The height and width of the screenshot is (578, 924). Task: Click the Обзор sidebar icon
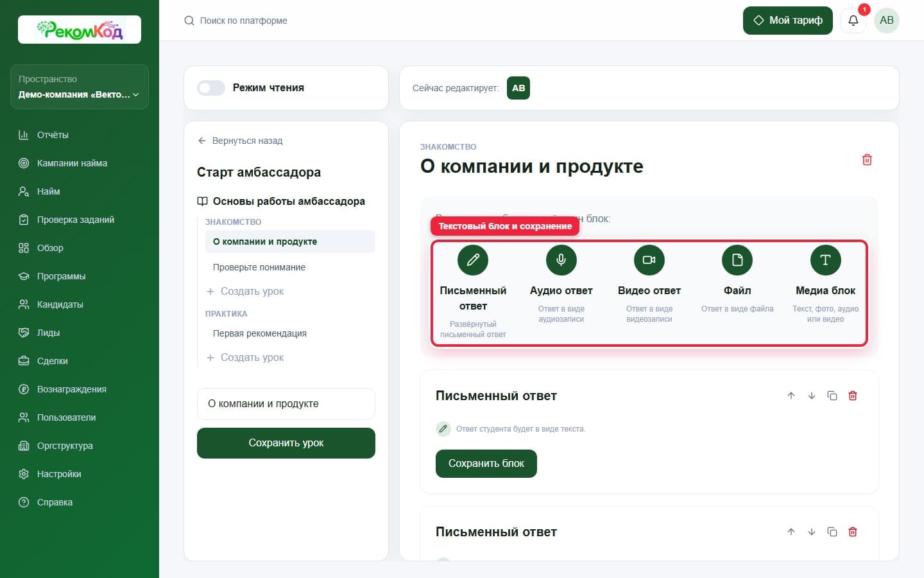pos(24,248)
